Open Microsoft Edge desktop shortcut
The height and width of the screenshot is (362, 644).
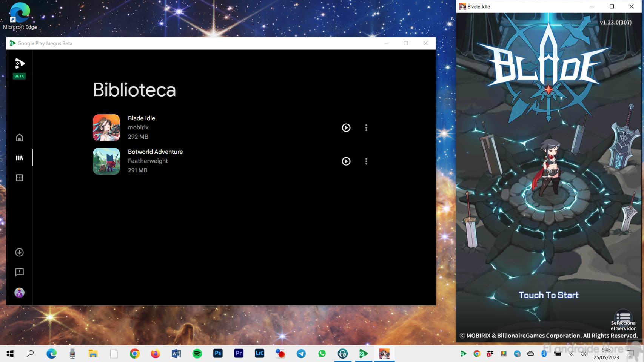coord(20,16)
